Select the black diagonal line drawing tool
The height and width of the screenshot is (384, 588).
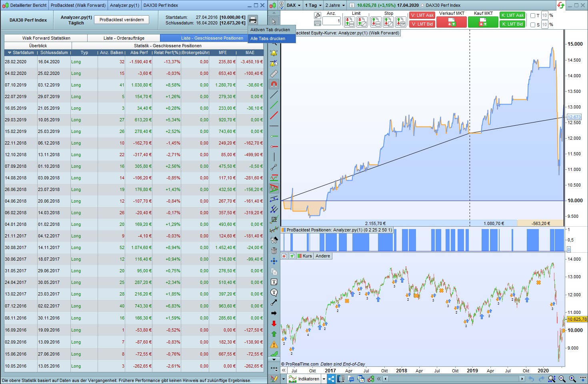tap(274, 95)
